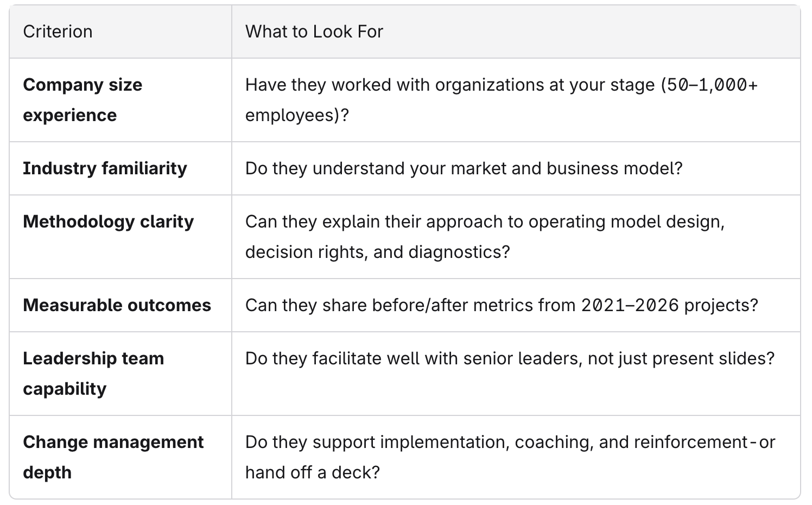The width and height of the screenshot is (812, 505).
Task: Click the Criterion column header
Action: pyautogui.click(x=58, y=31)
